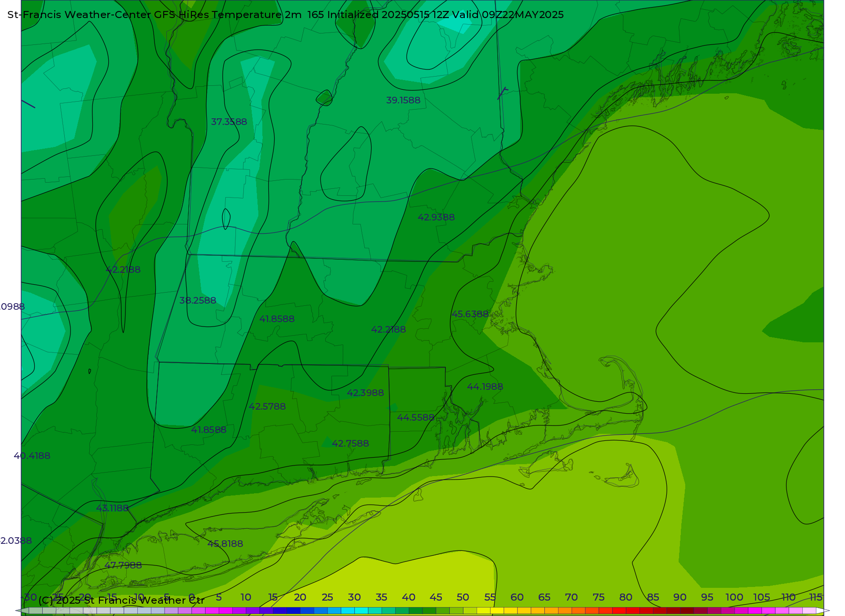This screenshot has width=845, height=616.
Task: Select the 65 label on the color scale
Action: click(x=544, y=598)
